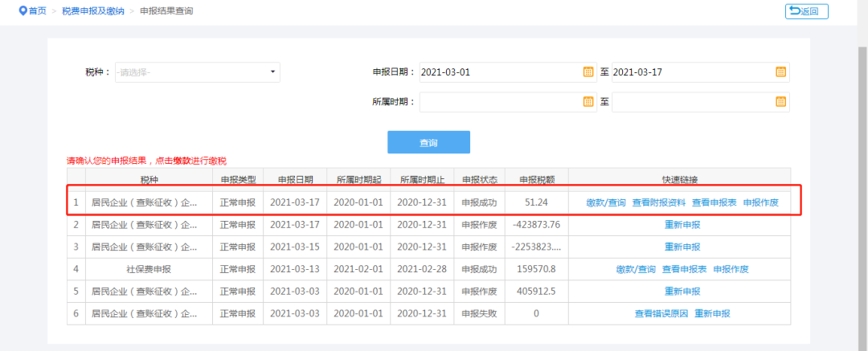This screenshot has height=351, width=868.
Task: Click 重新申报 in row 2
Action: 682,225
